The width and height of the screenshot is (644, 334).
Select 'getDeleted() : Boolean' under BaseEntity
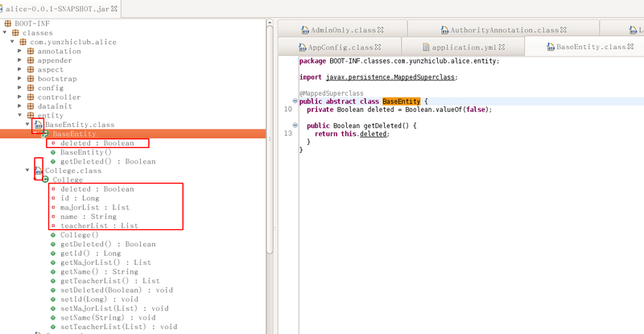(x=108, y=162)
